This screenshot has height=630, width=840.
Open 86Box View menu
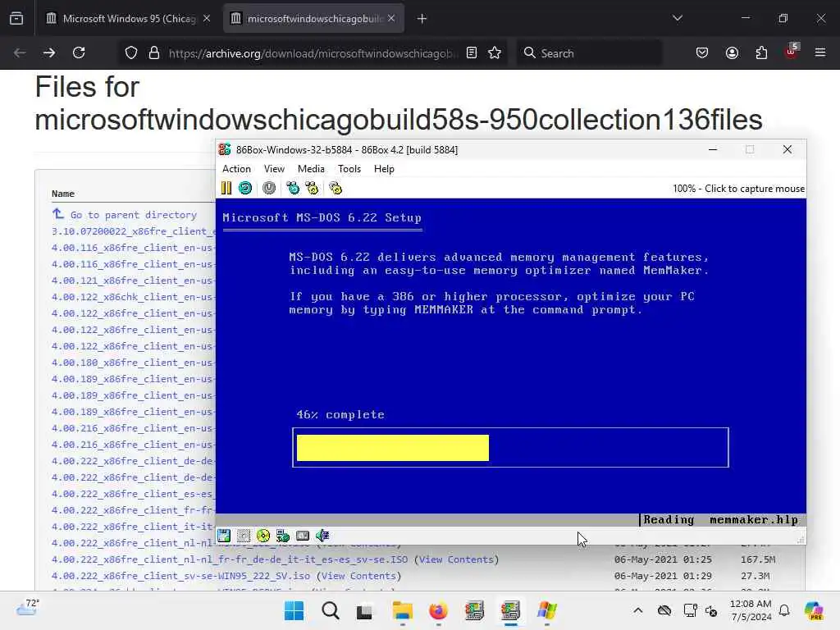(274, 169)
